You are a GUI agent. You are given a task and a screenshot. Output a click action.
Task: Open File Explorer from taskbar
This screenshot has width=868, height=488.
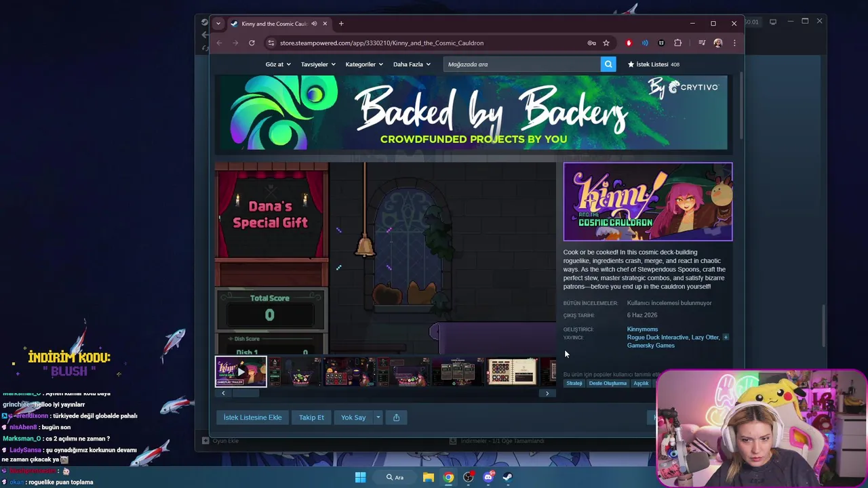click(x=429, y=477)
